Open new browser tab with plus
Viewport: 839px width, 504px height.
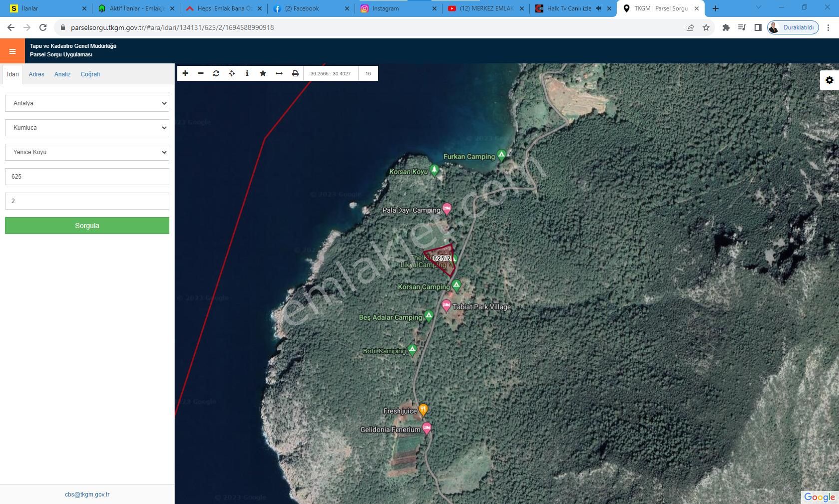[x=716, y=8]
